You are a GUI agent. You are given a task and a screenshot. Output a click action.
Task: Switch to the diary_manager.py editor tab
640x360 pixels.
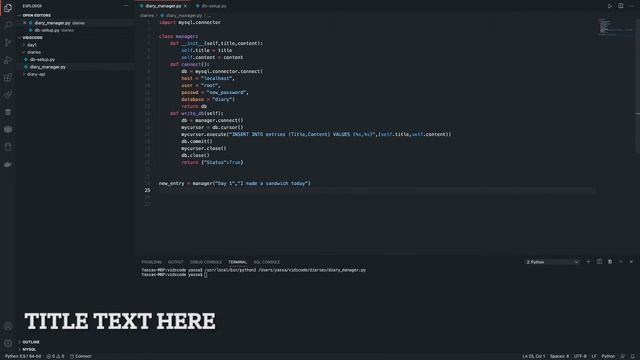click(163, 6)
